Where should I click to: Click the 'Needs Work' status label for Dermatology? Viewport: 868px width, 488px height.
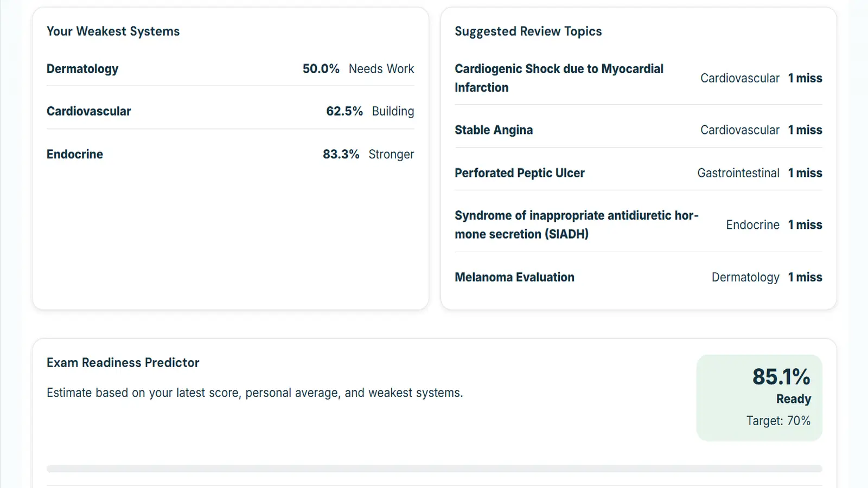381,69
